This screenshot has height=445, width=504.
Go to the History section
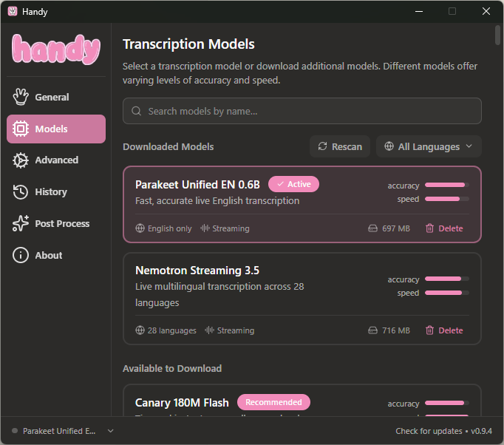tap(56, 192)
